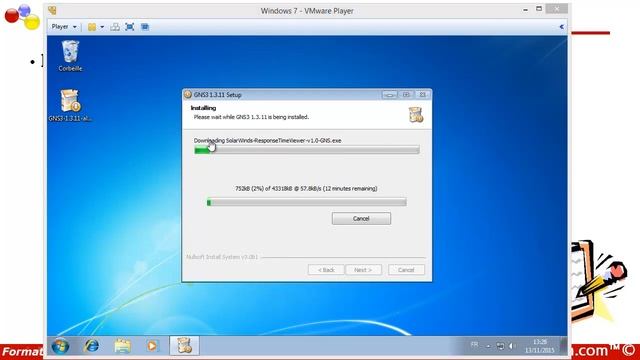Click the overall install progress bar
The width and height of the screenshot is (640, 360).
click(x=307, y=150)
